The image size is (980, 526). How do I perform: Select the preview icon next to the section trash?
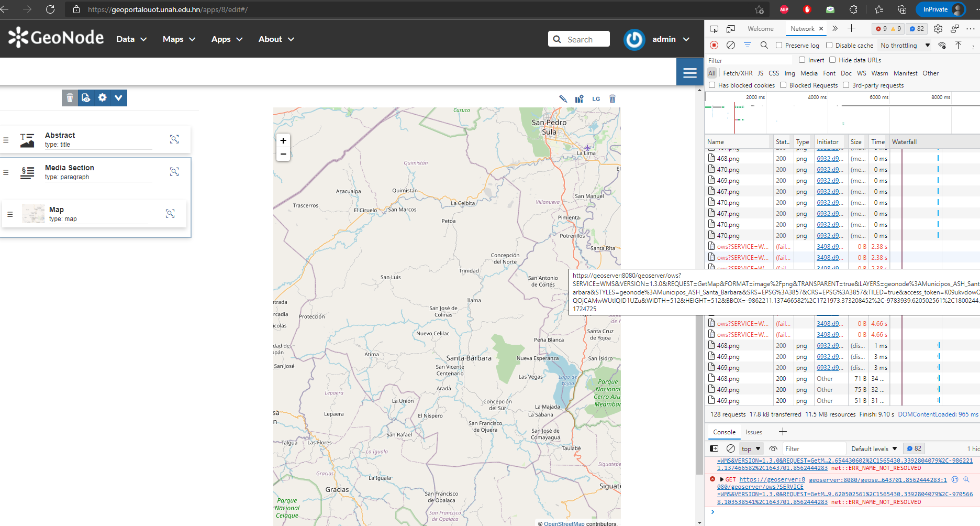click(86, 97)
